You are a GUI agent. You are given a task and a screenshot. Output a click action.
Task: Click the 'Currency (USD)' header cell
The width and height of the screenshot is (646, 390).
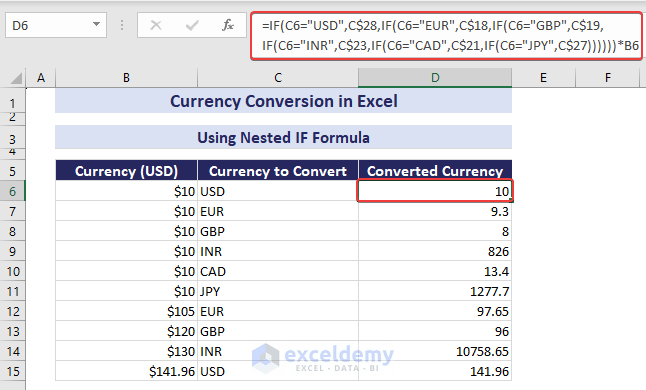coord(126,170)
